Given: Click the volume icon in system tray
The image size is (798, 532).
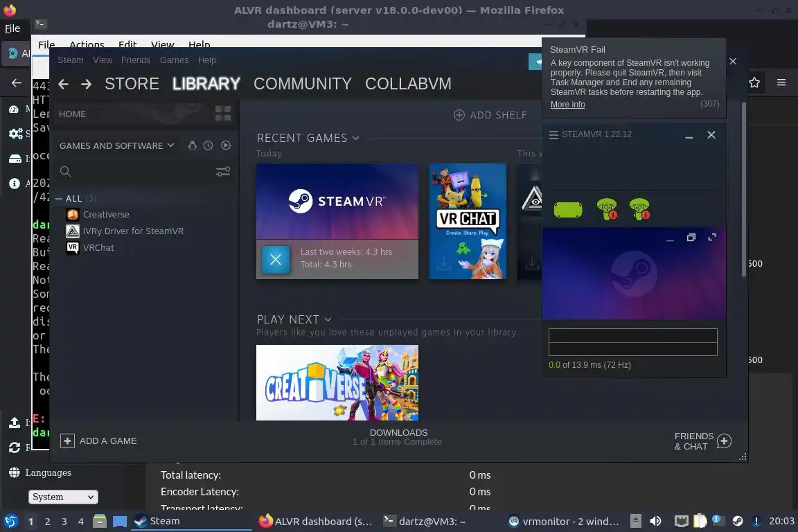Looking at the screenshot, I should (655, 521).
